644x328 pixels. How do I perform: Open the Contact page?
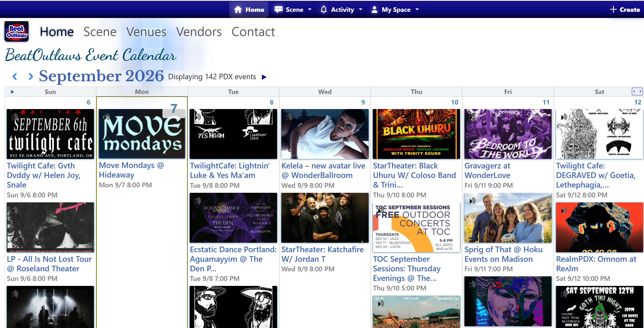[253, 32]
